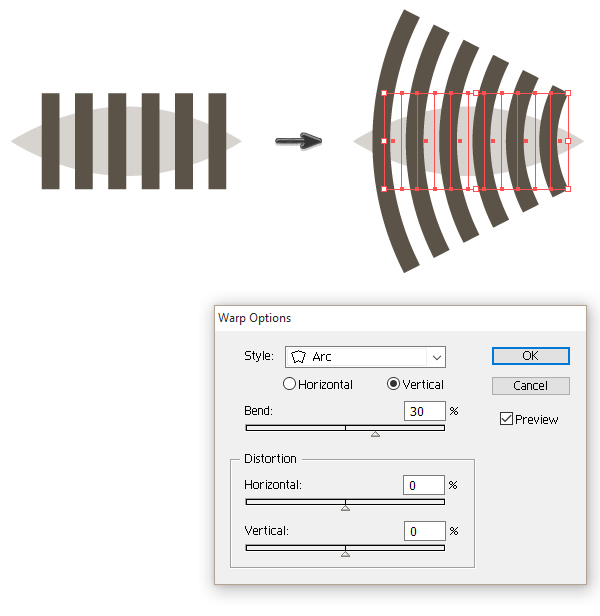
Task: Select the Horizontal radio button
Action: click(290, 384)
